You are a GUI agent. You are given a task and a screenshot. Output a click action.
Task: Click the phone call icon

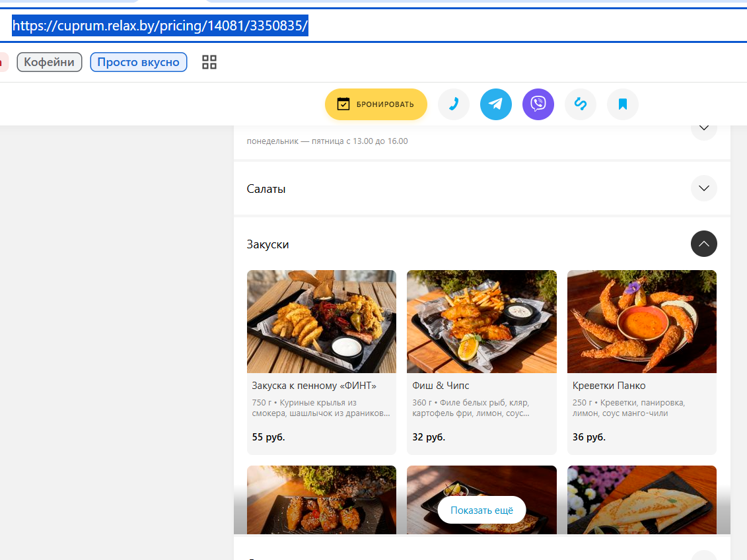(x=453, y=104)
